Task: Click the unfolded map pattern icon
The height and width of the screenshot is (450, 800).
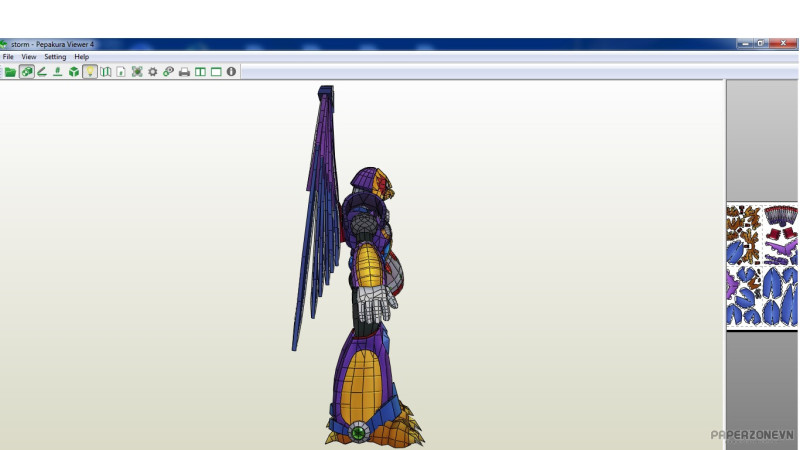Action: pos(106,72)
